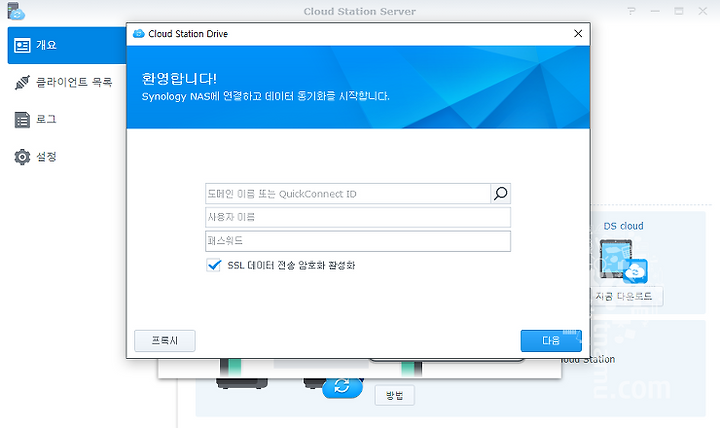Click the 프록시 proxy button

(x=165, y=341)
